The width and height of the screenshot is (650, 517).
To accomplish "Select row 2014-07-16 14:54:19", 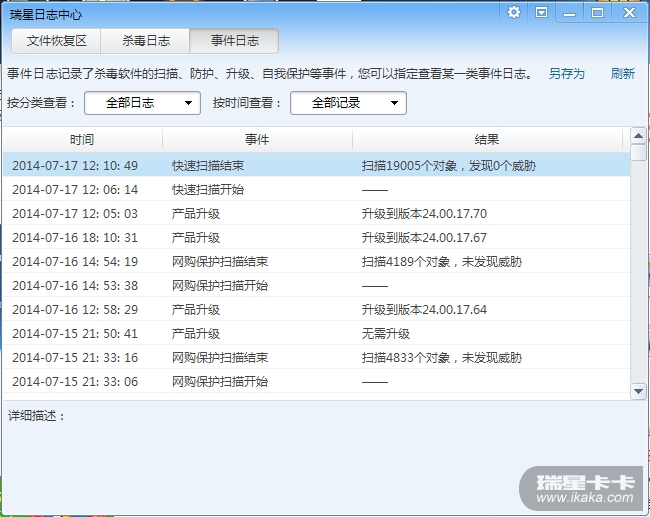I will tap(317, 262).
